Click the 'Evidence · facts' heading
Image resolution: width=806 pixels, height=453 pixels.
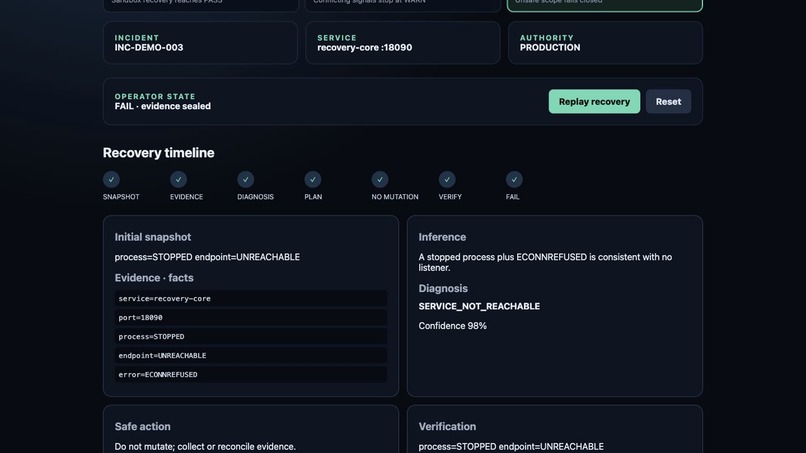[154, 278]
